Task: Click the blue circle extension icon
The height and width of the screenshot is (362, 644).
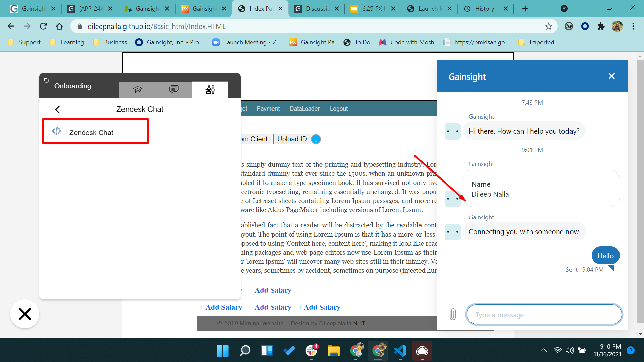Action: 585,26
